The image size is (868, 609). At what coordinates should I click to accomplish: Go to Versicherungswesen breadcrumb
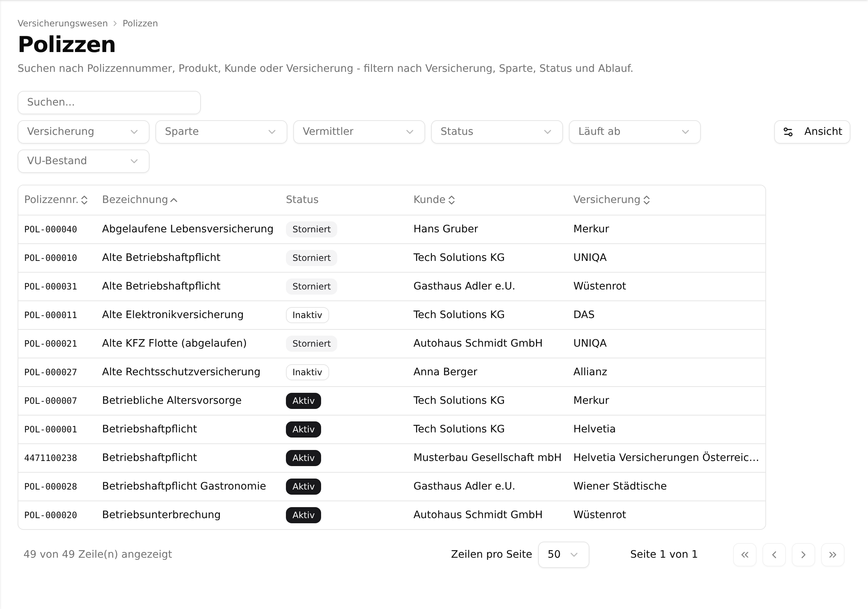pyautogui.click(x=62, y=23)
